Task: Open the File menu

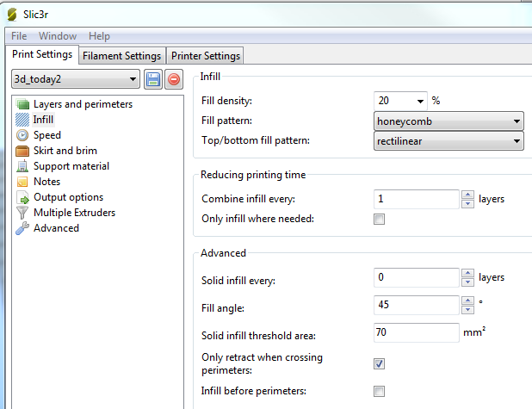Action: (x=19, y=36)
